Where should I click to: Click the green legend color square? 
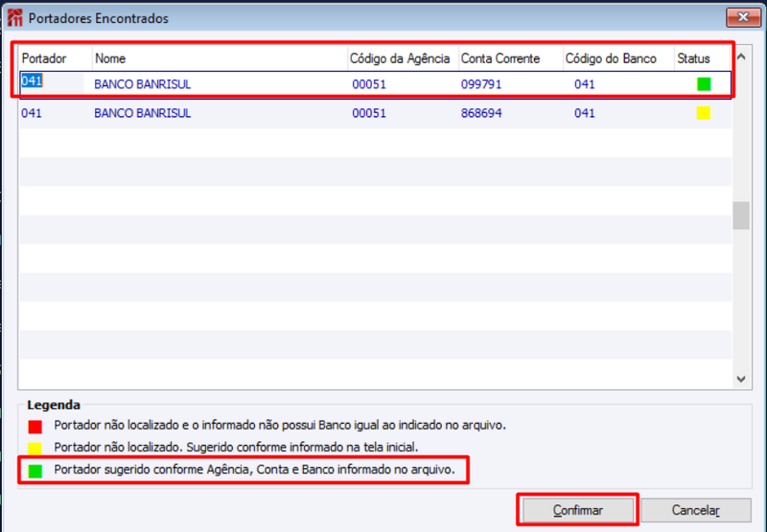[35, 471]
